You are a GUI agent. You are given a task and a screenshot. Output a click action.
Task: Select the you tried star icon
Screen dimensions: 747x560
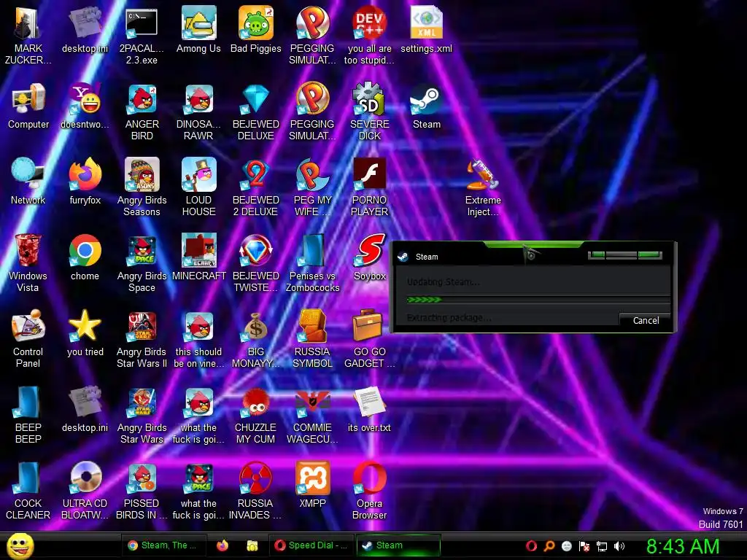click(x=85, y=332)
